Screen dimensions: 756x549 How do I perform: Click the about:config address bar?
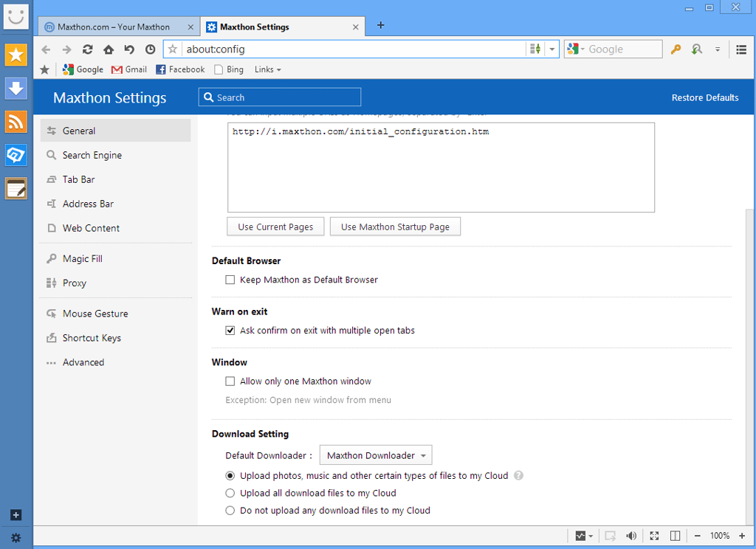coord(354,49)
